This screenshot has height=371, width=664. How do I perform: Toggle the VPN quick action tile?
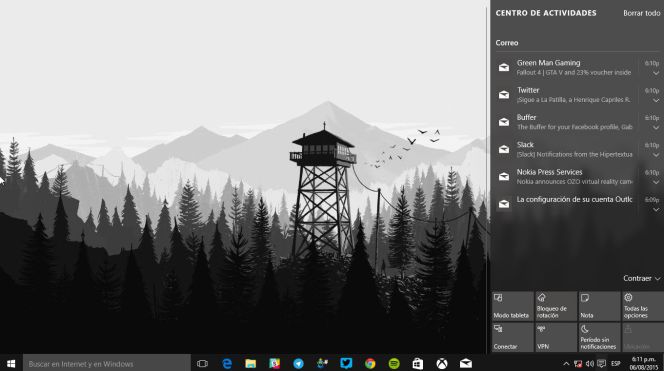pos(556,337)
